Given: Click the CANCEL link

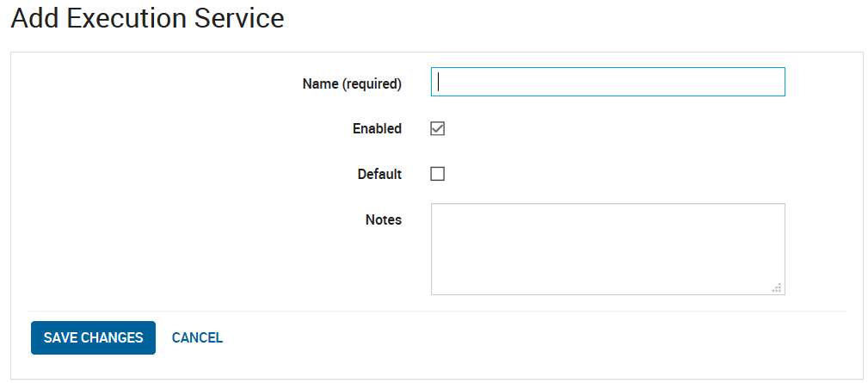Looking at the screenshot, I should (x=197, y=337).
